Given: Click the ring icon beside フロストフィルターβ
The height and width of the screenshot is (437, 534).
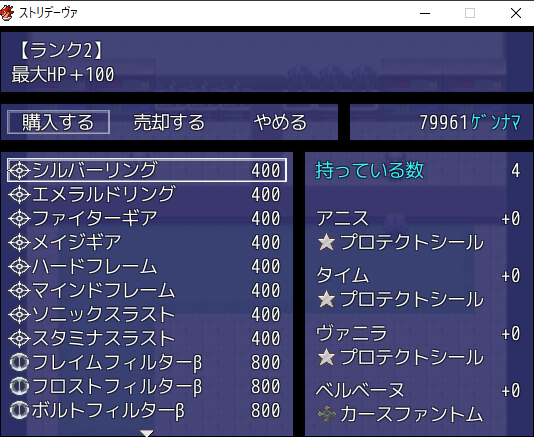Looking at the screenshot, I should [x=19, y=386].
